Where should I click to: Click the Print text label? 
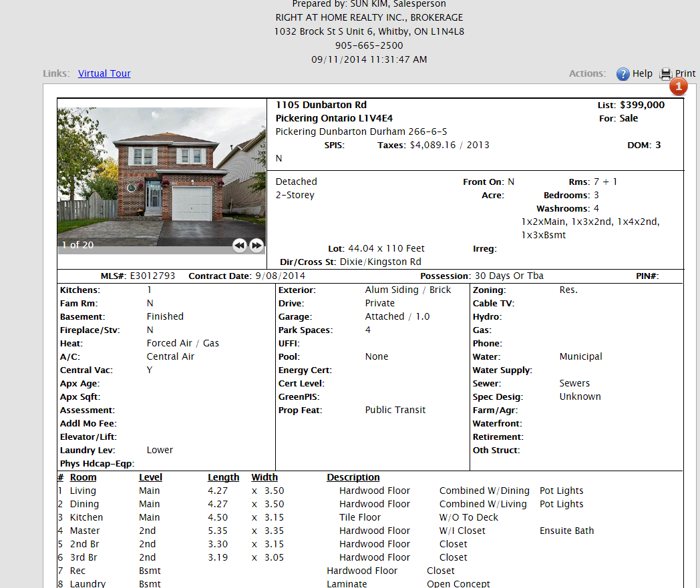click(x=685, y=74)
